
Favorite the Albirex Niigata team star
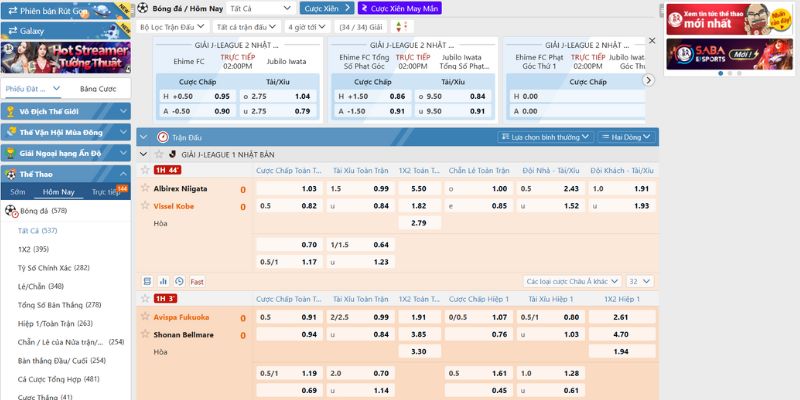coord(144,188)
